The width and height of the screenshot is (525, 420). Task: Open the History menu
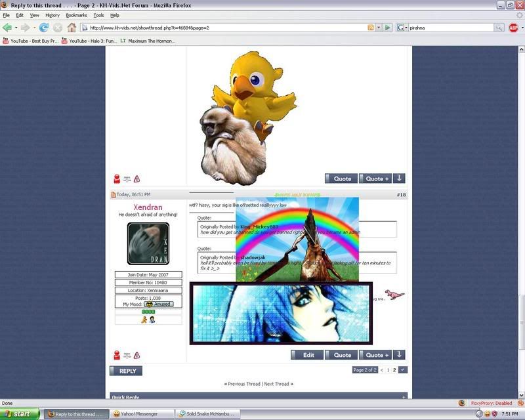[x=52, y=15]
